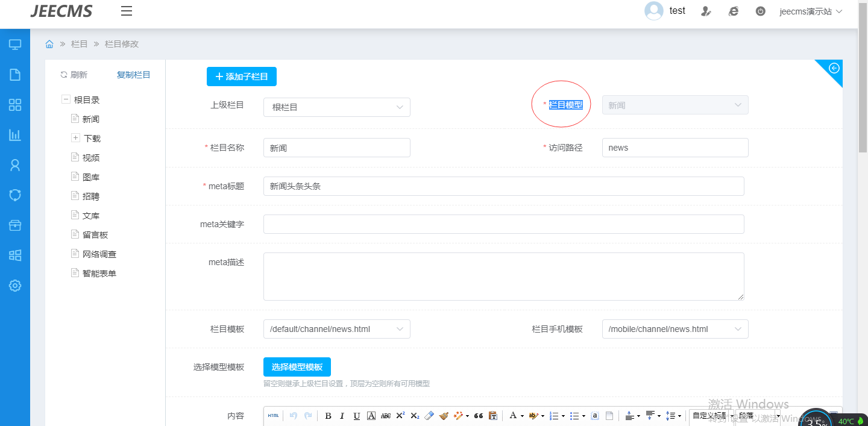This screenshot has width=868, height=426.
Task: Click the 添加子栏目 button
Action: [242, 77]
